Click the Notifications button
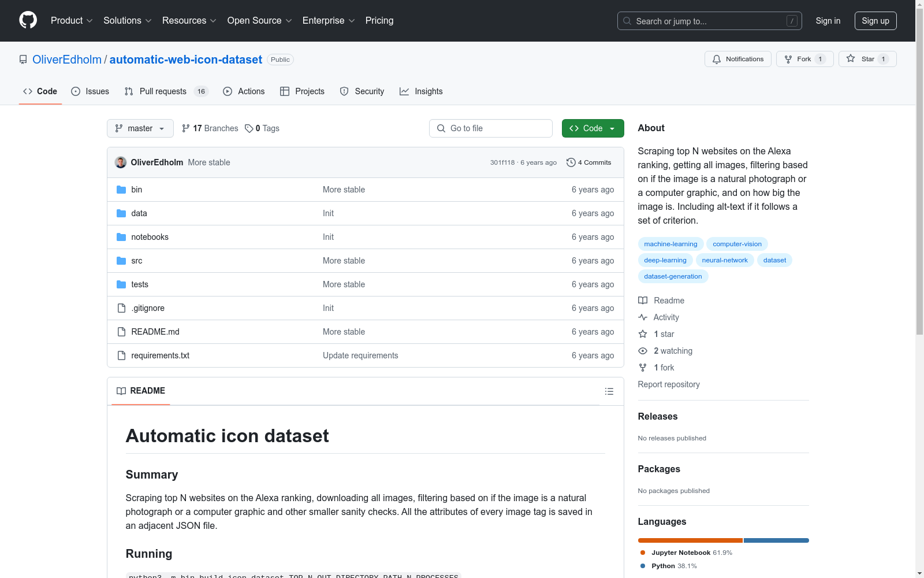Image resolution: width=924 pixels, height=578 pixels. [x=738, y=59]
